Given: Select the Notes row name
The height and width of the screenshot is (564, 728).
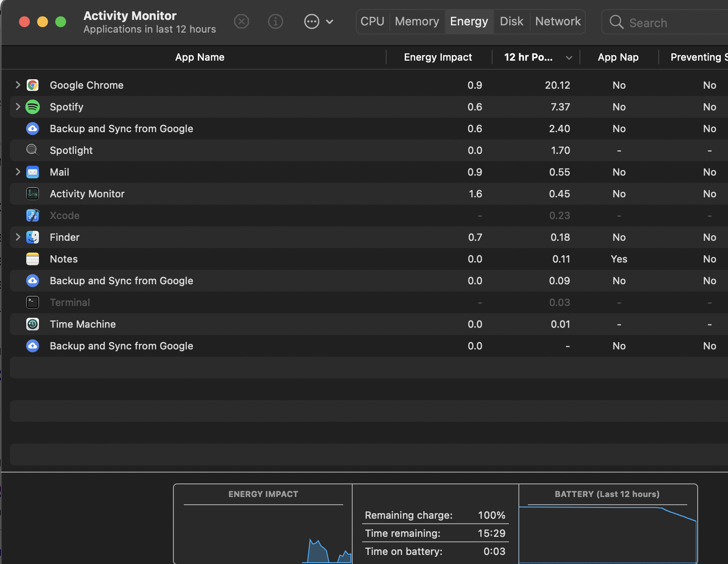Looking at the screenshot, I should (64, 259).
